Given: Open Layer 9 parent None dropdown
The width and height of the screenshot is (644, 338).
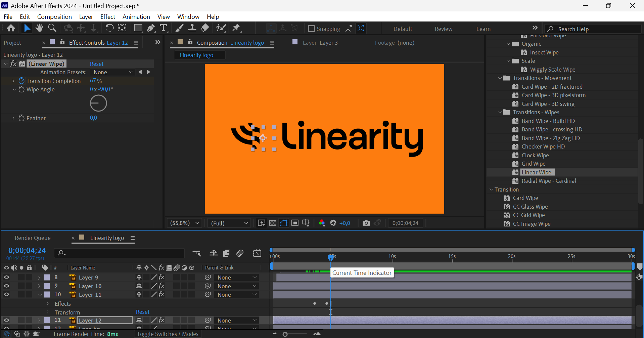Looking at the screenshot, I should 237,278.
